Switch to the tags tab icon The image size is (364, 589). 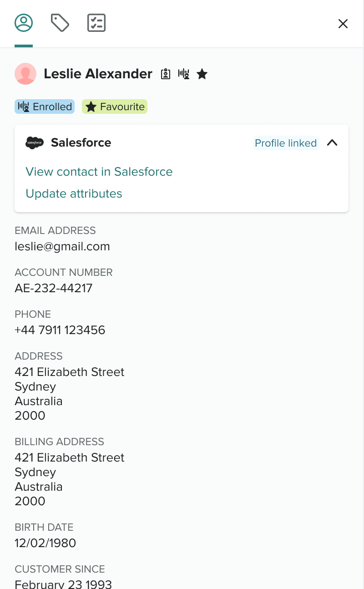pos(60,23)
